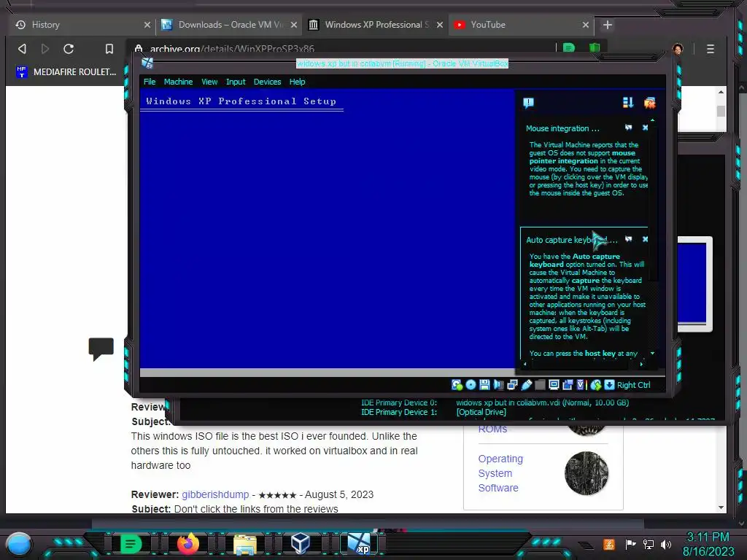Open the Devices menu
This screenshot has width=747, height=560.
pyautogui.click(x=267, y=82)
